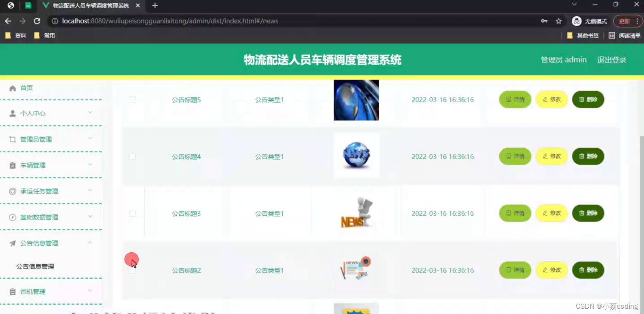Open 首页 in the sidebar
This screenshot has width=644, height=314.
pos(27,88)
